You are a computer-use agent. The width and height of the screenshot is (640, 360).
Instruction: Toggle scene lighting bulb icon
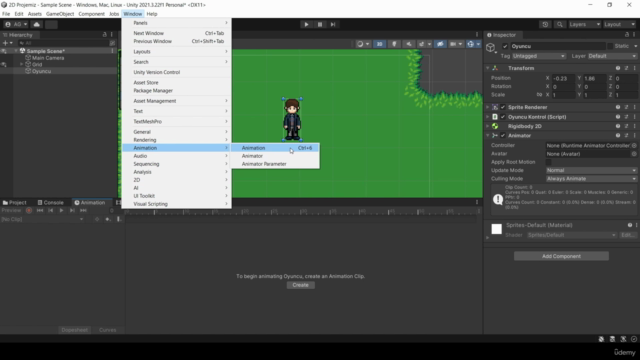(394, 44)
